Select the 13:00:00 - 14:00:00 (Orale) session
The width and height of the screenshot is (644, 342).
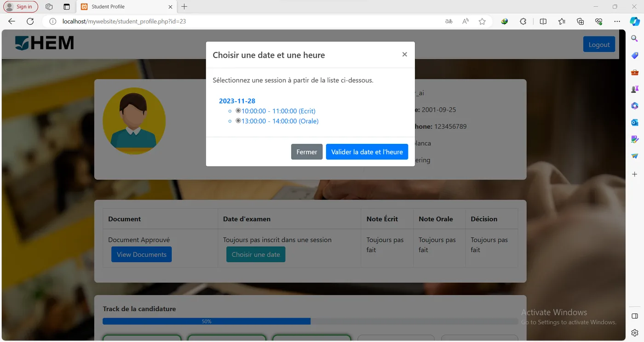[x=238, y=121]
